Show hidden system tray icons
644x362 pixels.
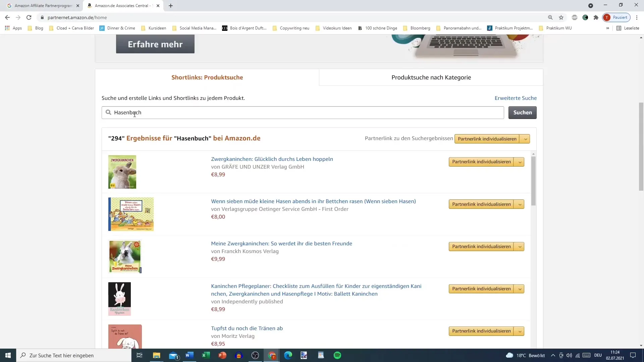[553, 355]
